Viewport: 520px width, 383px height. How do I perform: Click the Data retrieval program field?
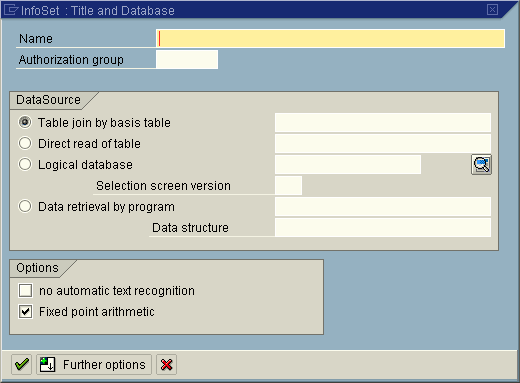tap(383, 206)
